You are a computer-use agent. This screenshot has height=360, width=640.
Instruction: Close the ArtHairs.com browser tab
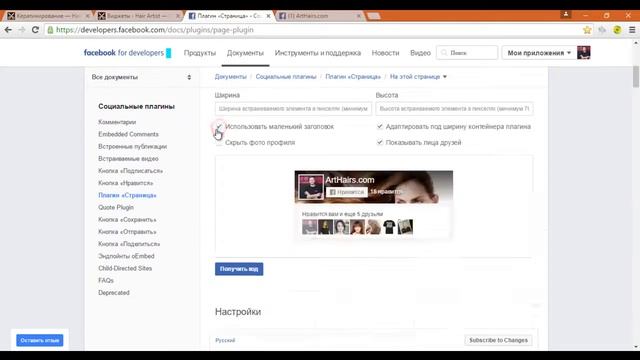[358, 16]
